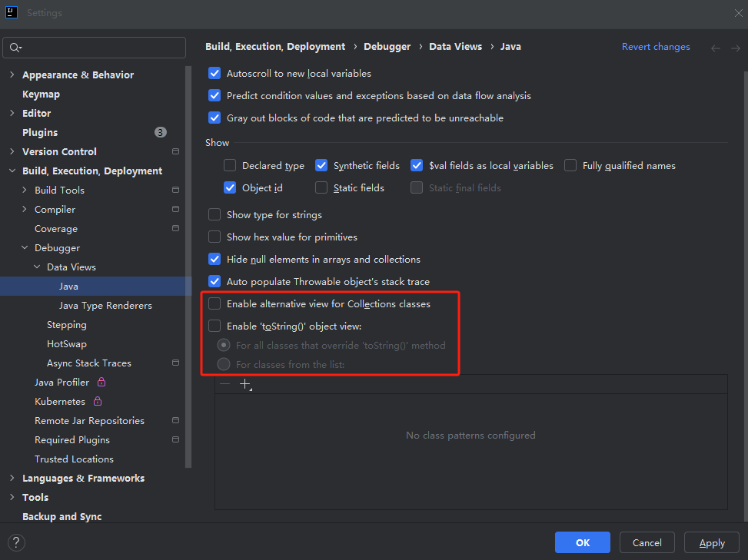
Task: Enable alternative view for Collections classes
Action: click(214, 304)
